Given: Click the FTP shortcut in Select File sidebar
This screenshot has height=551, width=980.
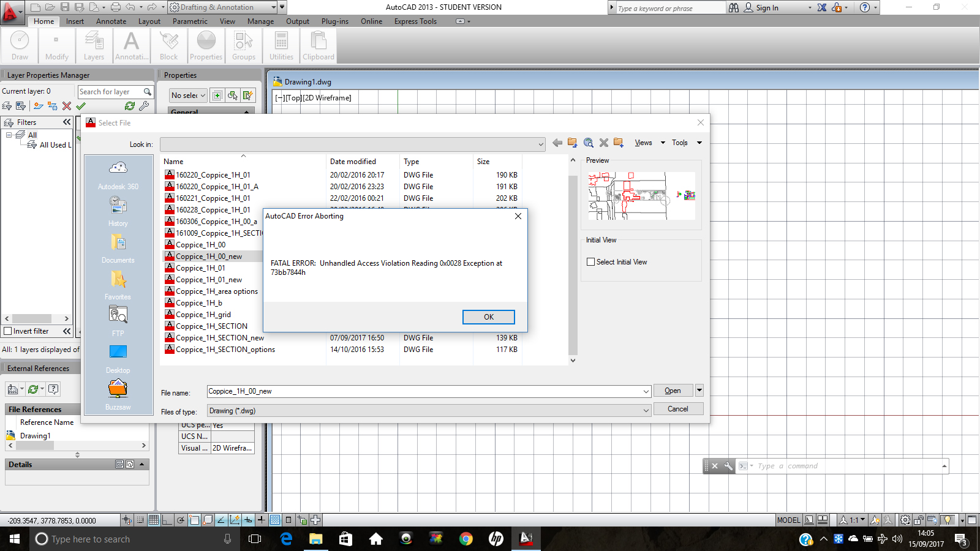Looking at the screenshot, I should coord(118,322).
